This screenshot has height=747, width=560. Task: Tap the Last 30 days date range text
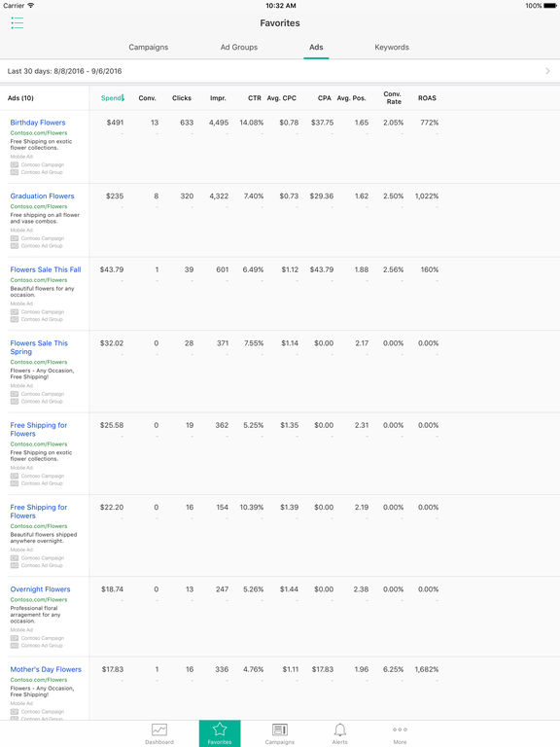coord(64,71)
